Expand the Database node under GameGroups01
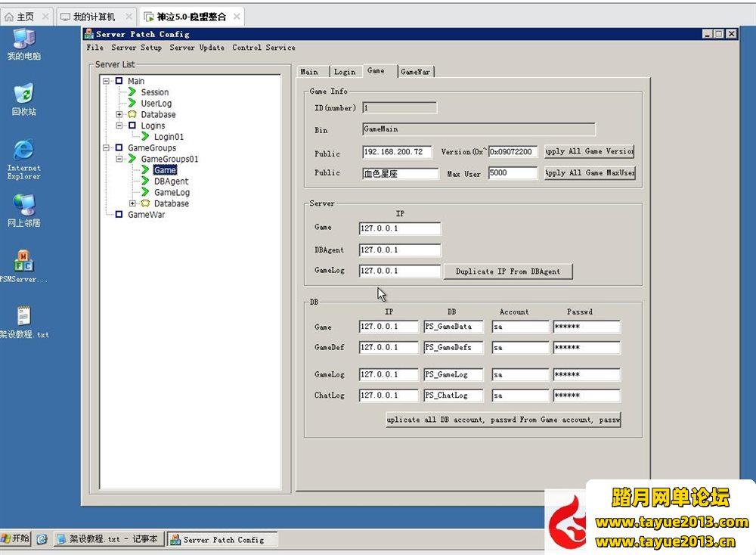The image size is (756, 555). pyautogui.click(x=133, y=203)
